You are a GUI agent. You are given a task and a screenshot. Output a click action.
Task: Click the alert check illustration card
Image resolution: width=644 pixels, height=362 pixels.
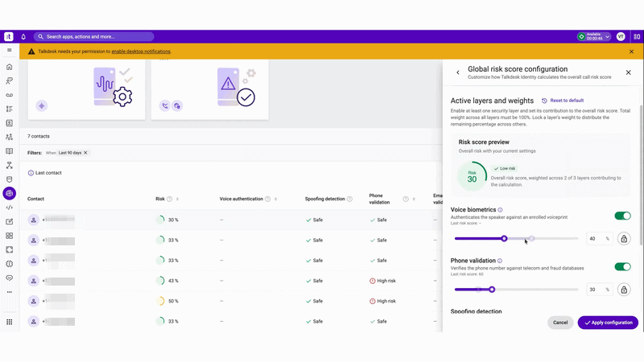pyautogui.click(x=210, y=90)
